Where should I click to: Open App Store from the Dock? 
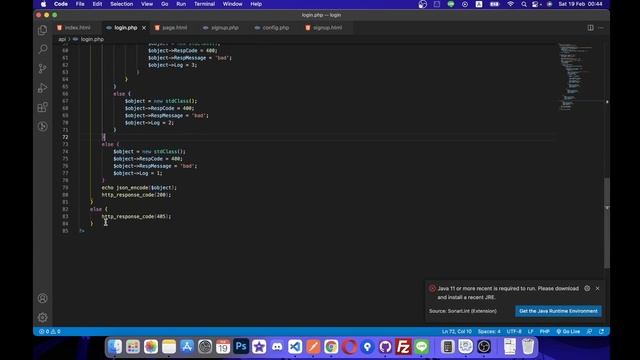tap(187, 347)
